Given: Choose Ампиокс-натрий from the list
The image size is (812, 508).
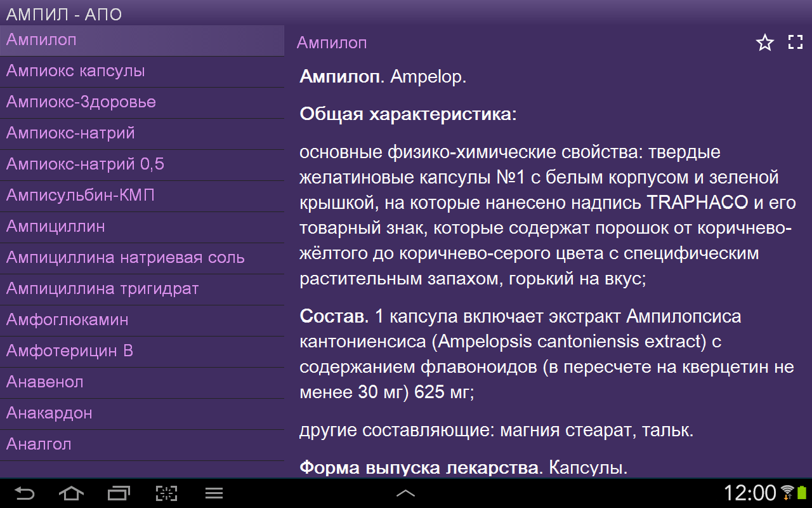Looking at the screenshot, I should 142,133.
